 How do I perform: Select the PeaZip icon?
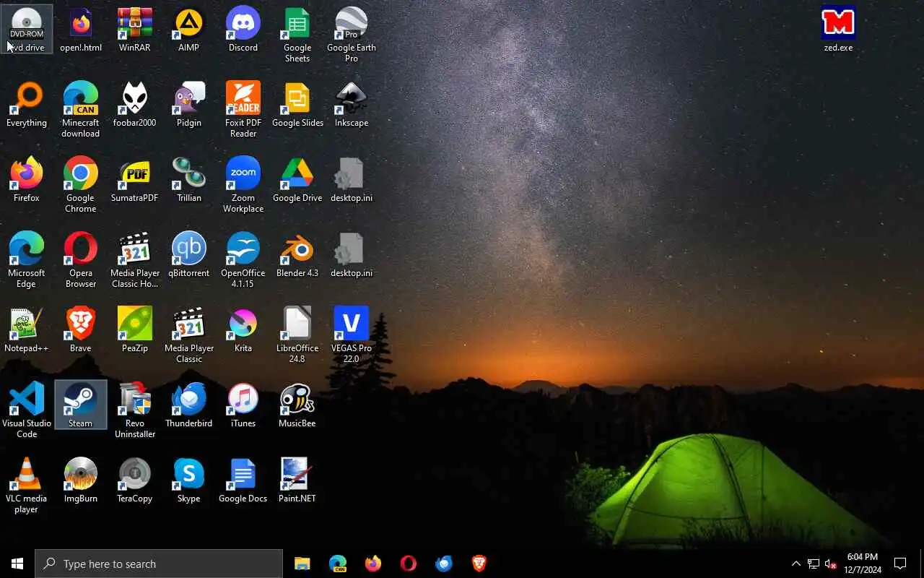coord(135,330)
